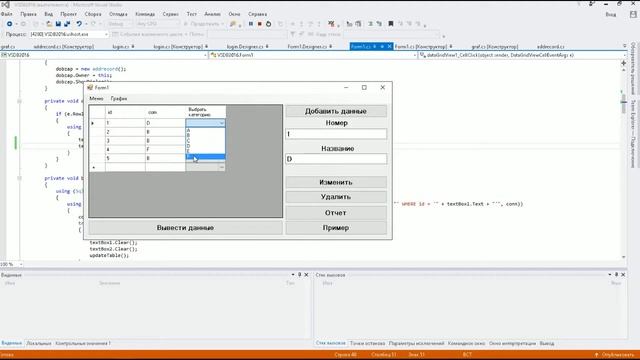Image resolution: width=640 pixels, height=360 pixels.
Task: Switch to the login.Designer.cs tab
Action: [245, 47]
